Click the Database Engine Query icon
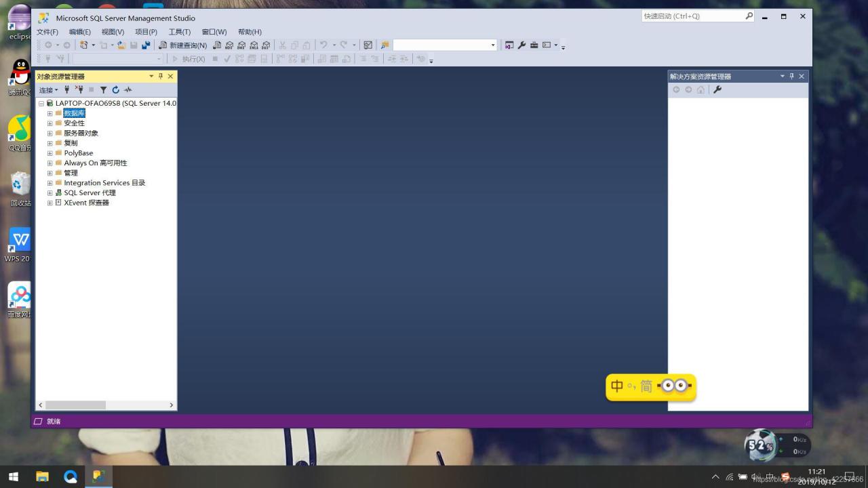868x488 pixels. pyautogui.click(x=217, y=45)
